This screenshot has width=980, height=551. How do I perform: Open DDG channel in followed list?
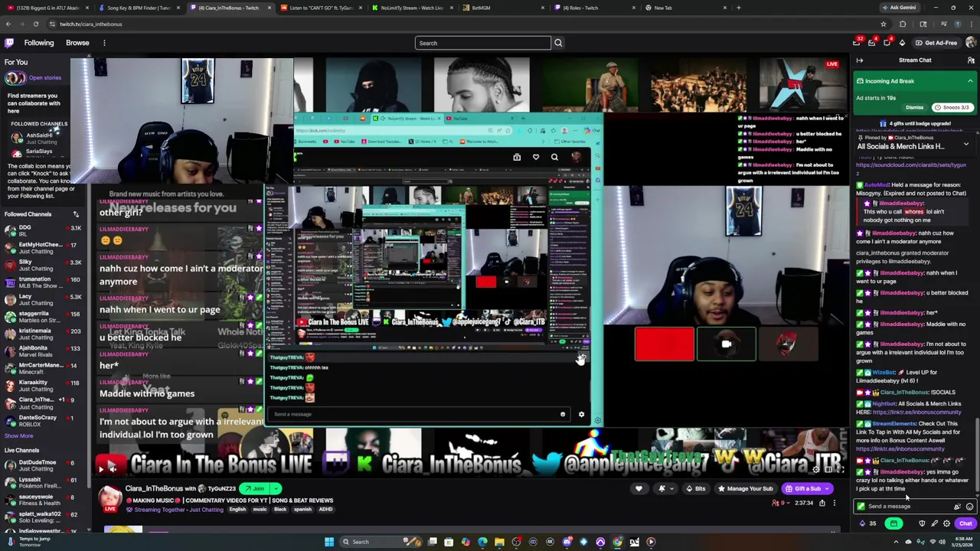coord(44,230)
